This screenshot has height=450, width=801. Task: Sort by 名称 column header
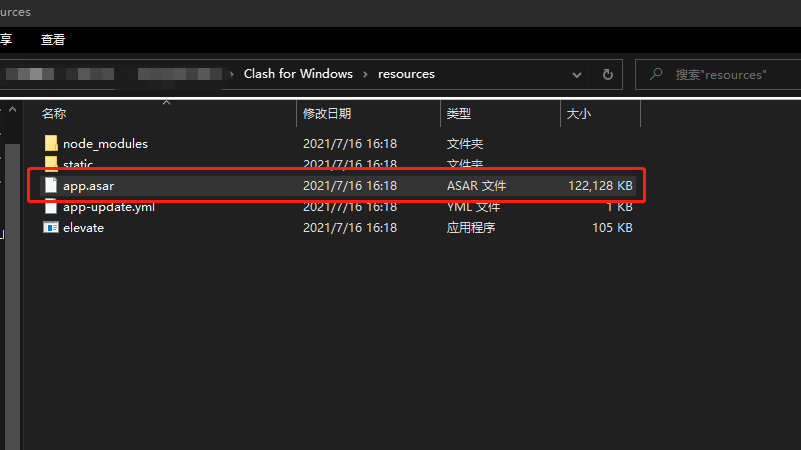(54, 113)
